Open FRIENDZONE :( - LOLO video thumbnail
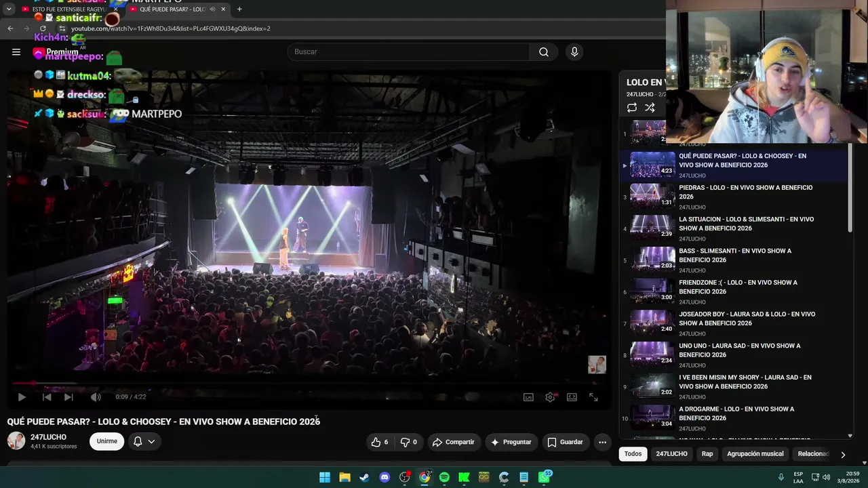 652,291
